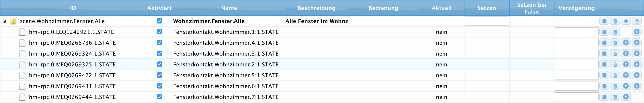
Task: Uncheck Aktiviert for scene.Wohnzimmer.Fenster.Alle
Action: click(x=159, y=21)
